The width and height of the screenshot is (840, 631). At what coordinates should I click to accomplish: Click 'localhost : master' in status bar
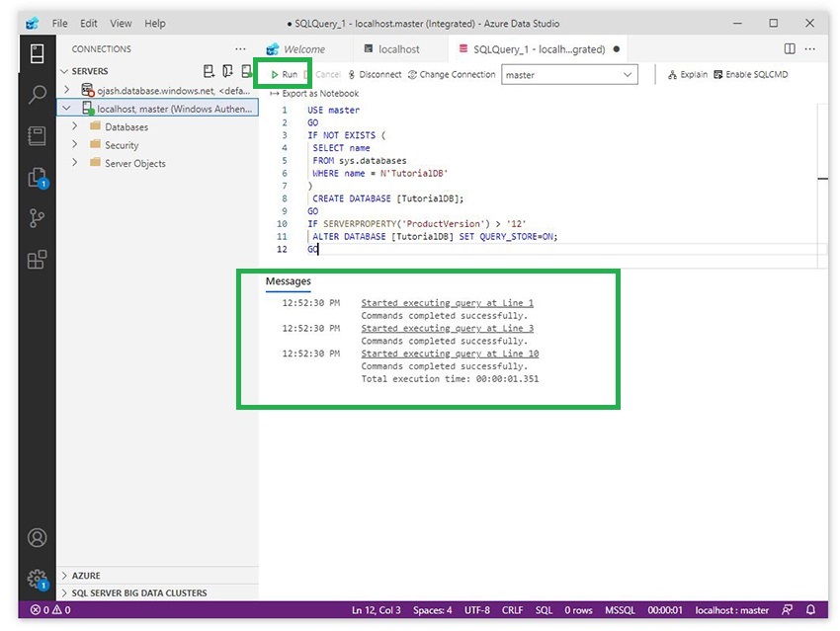tap(731, 609)
